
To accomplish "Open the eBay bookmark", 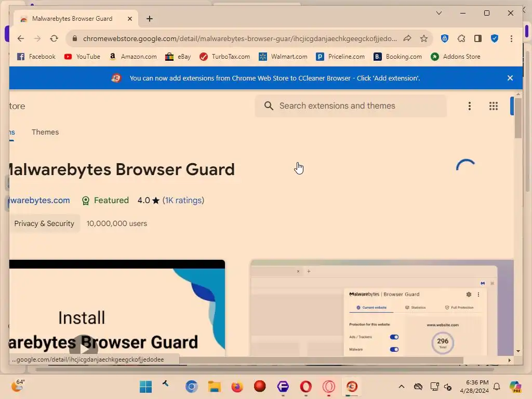I will pyautogui.click(x=178, y=57).
